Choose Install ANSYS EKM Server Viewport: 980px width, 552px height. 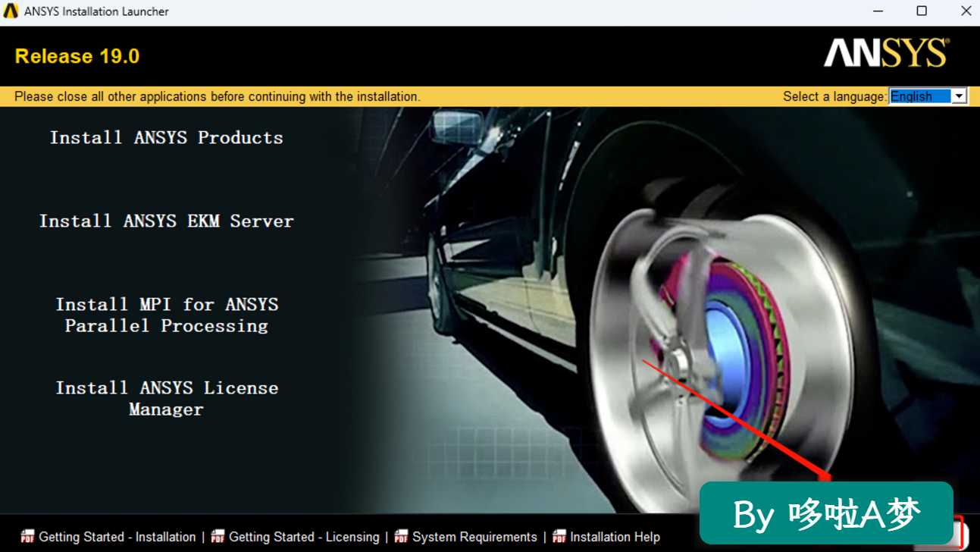coord(167,221)
